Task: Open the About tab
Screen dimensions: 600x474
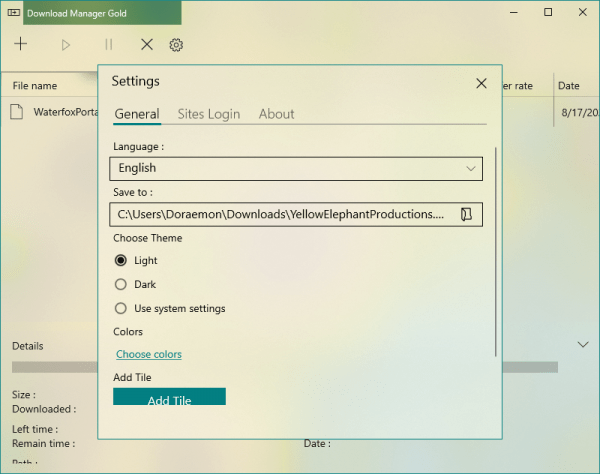Action: coord(276,114)
